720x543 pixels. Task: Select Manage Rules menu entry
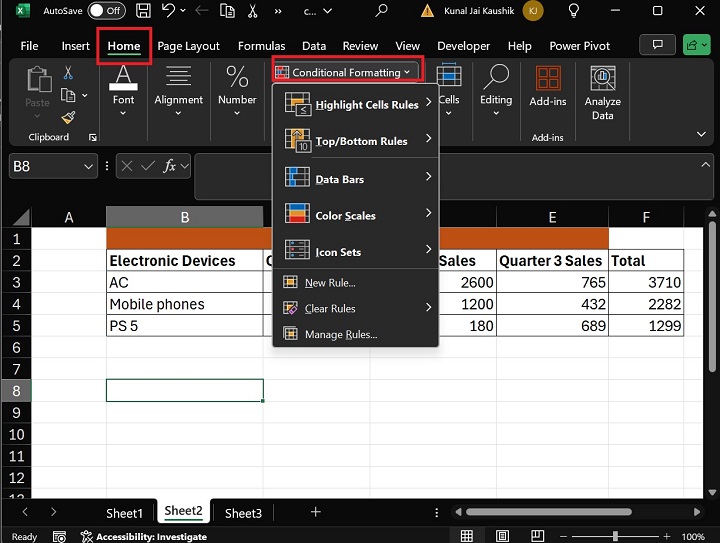pyautogui.click(x=340, y=334)
